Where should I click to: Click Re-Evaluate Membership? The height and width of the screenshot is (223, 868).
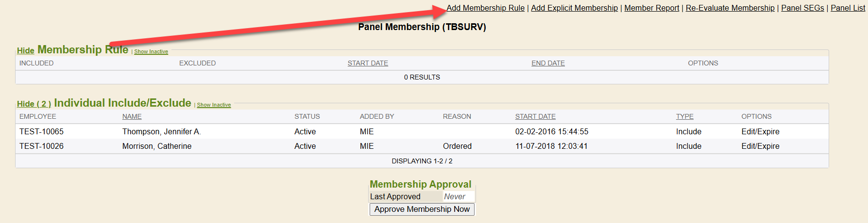(x=730, y=8)
